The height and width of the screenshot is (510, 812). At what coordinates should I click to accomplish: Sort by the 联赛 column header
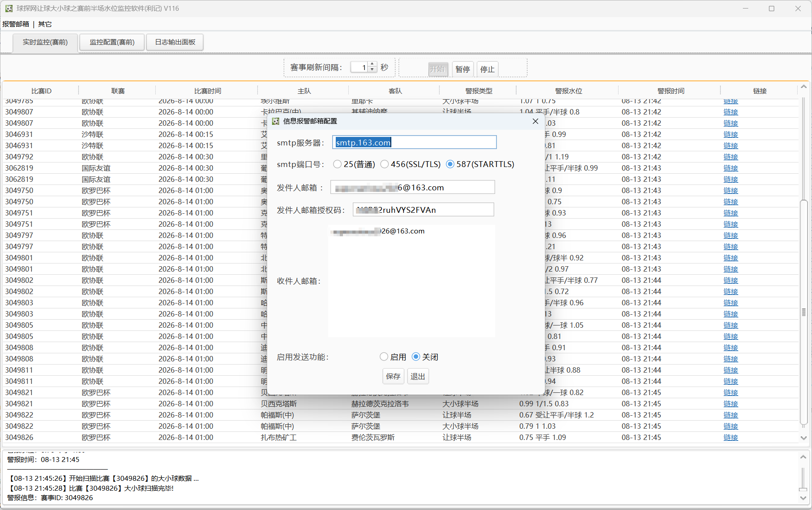coord(118,91)
